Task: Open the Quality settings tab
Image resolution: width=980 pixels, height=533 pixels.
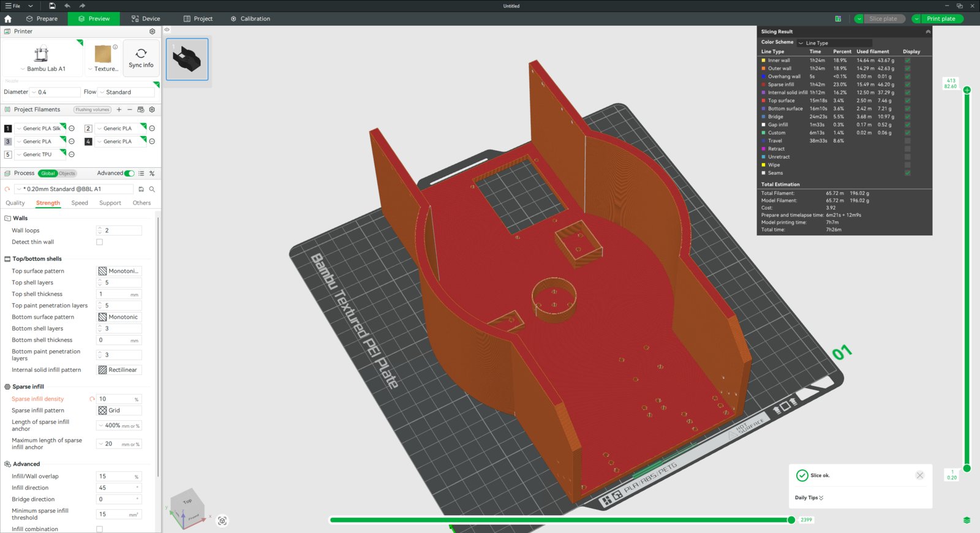Action: tap(15, 203)
